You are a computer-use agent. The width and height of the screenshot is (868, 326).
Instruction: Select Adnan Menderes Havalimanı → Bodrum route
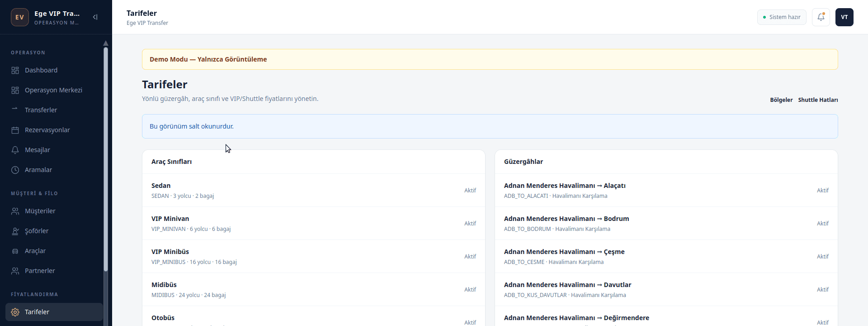666,223
